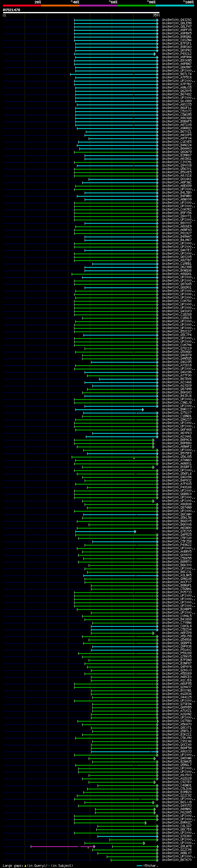Click the purple ~60% identity legend bar
Image resolution: width=197 pixels, height=868 pixels.
pyautogui.click(x=98, y=6)
